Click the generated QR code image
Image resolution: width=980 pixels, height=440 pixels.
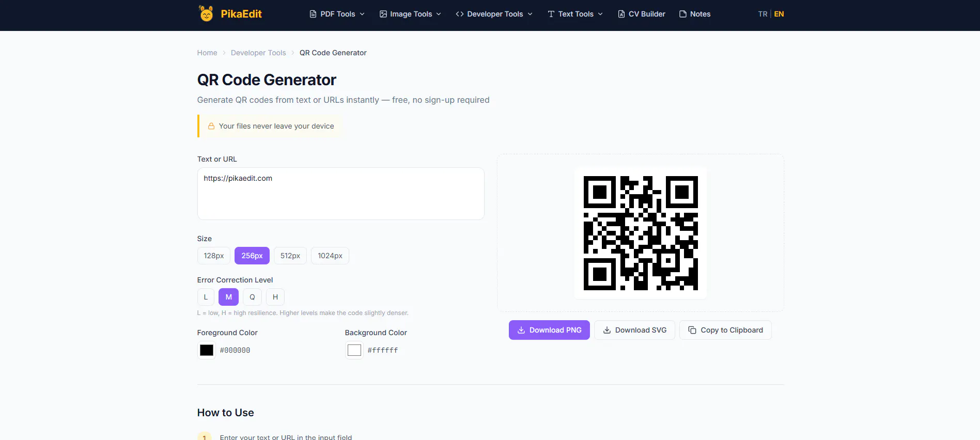641,233
